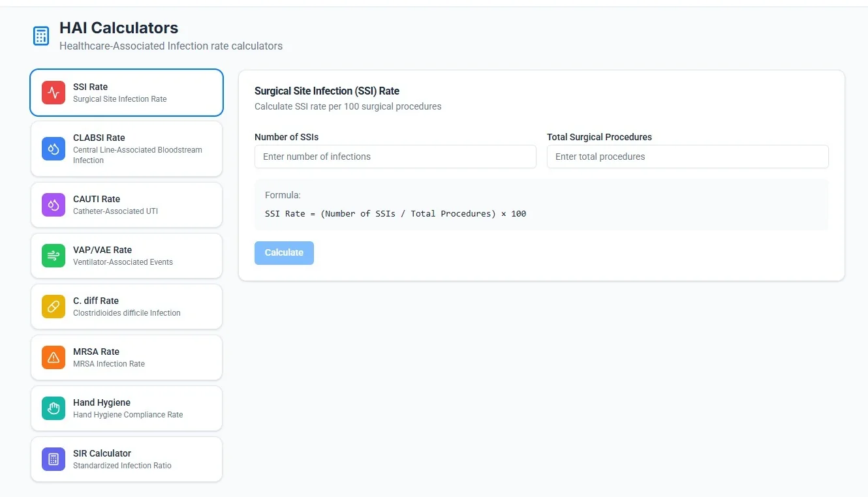Click 'Healthcare-Associated Infection rate calculators' subtitle
This screenshot has width=868, height=497.
171,46
